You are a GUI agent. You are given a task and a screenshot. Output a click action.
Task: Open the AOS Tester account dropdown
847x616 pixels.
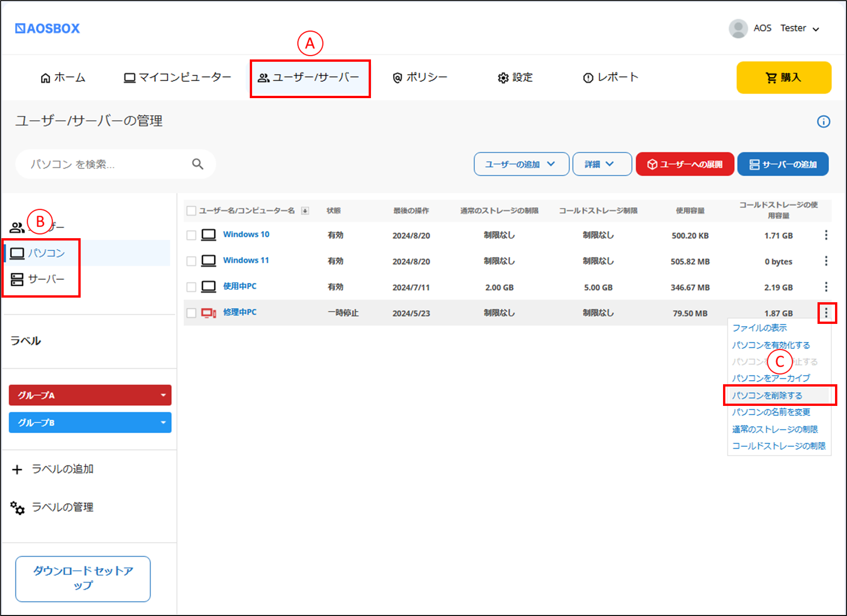click(x=816, y=29)
